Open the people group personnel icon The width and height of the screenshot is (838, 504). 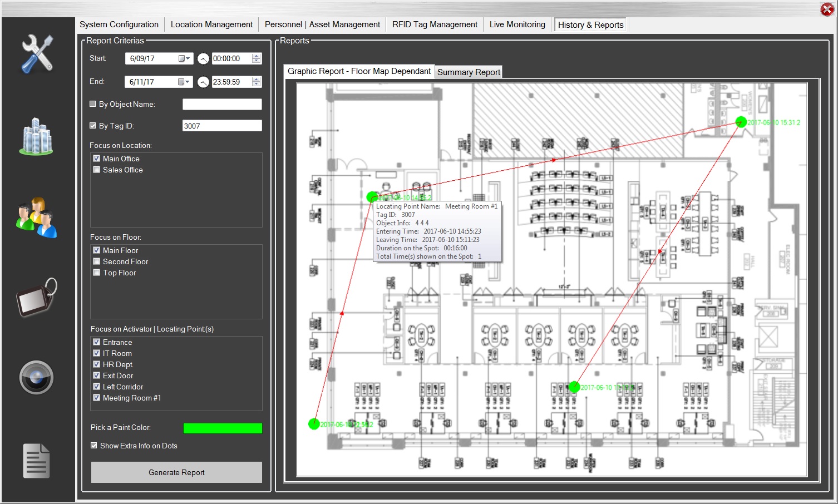coord(37,218)
